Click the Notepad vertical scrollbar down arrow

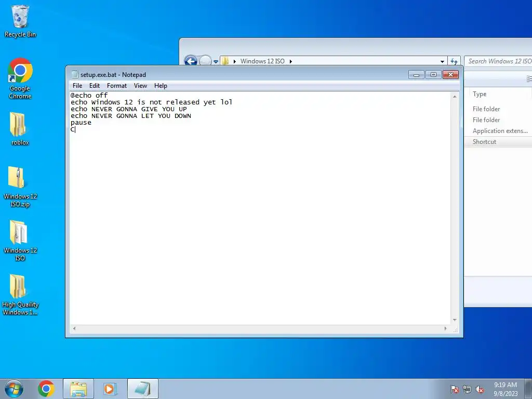pos(455,320)
